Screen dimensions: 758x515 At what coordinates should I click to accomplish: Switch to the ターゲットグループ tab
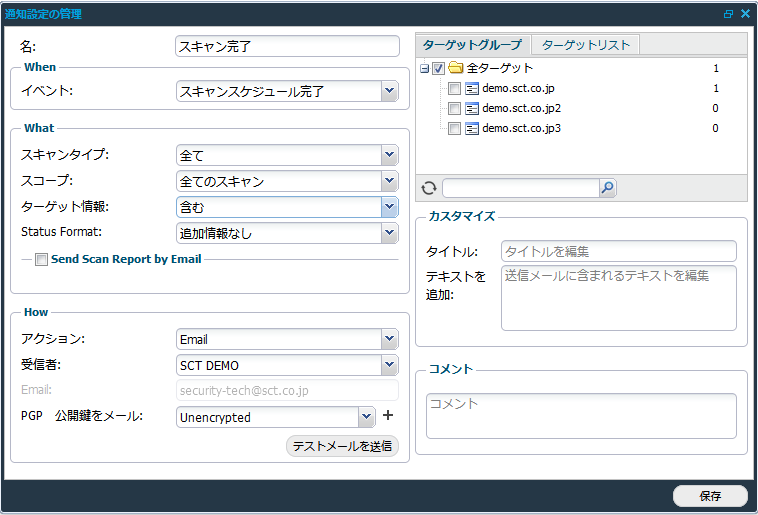[x=472, y=45]
